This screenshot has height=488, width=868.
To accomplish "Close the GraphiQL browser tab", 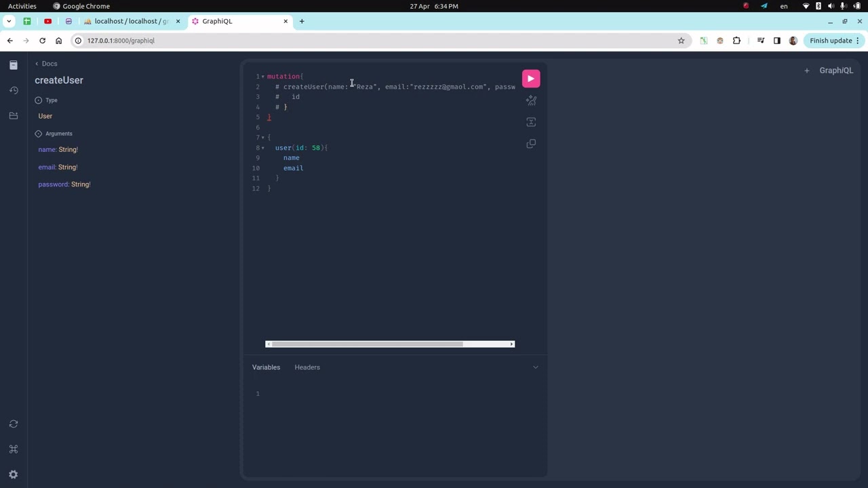I will click(x=285, y=21).
